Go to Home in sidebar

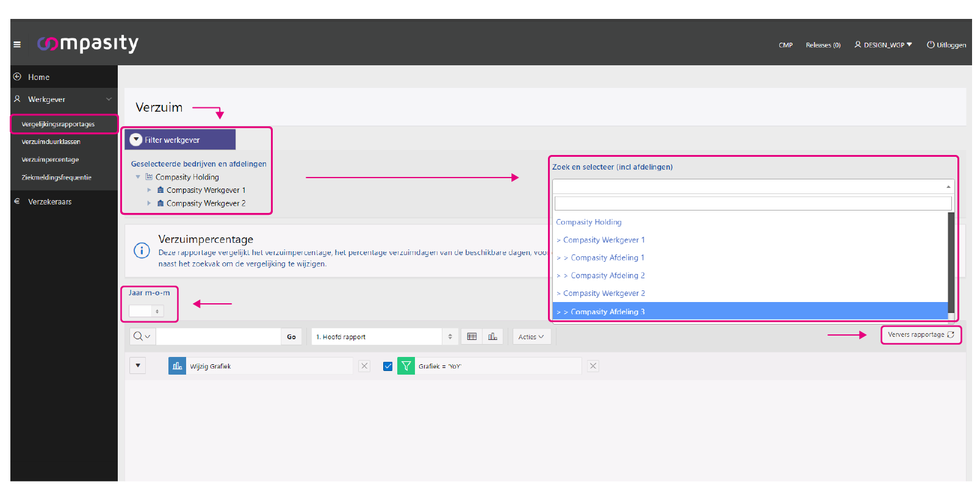tap(64, 77)
